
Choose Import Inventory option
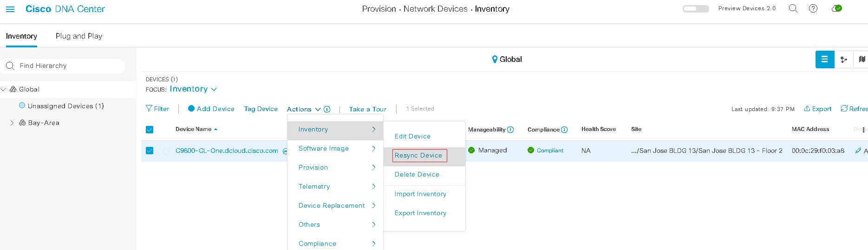point(420,194)
